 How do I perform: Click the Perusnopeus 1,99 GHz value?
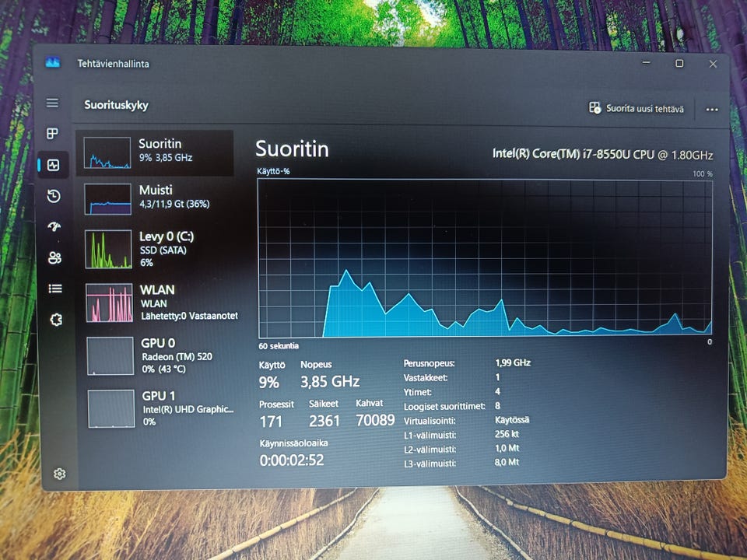(513, 362)
